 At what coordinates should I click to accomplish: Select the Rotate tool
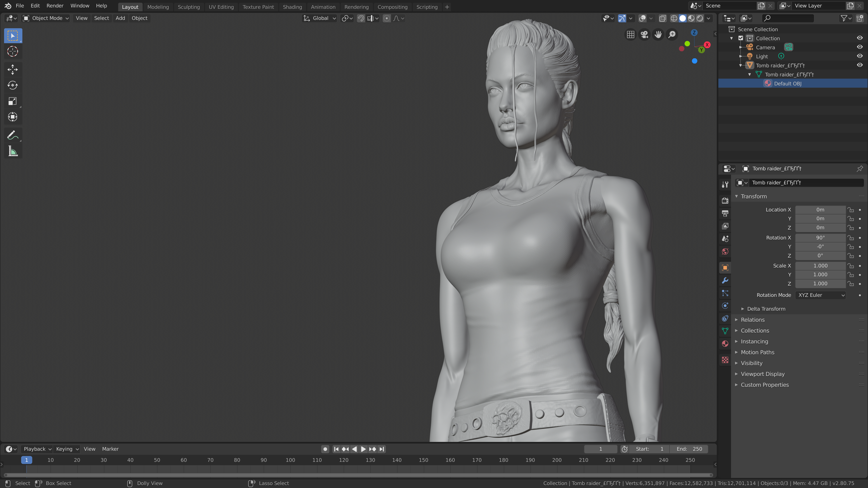[12, 85]
